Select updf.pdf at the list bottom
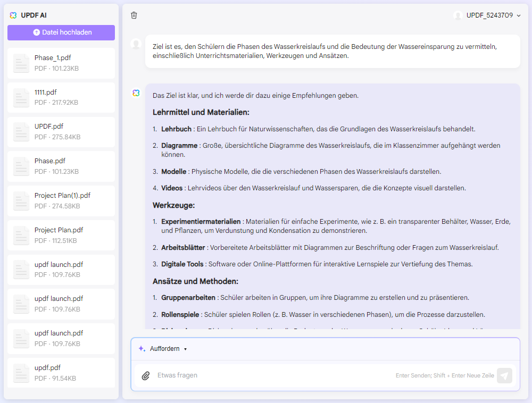 pos(61,373)
